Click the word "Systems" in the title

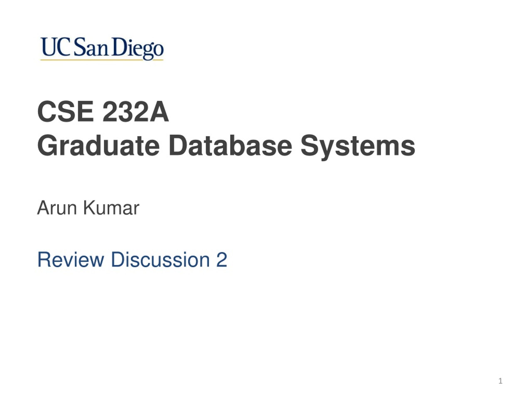click(358, 147)
